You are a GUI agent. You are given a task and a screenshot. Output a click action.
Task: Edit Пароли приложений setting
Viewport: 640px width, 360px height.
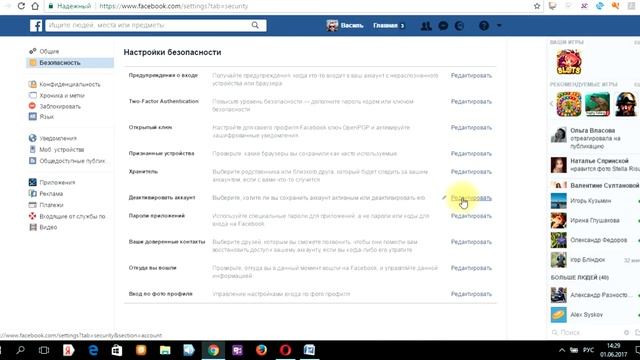471,216
